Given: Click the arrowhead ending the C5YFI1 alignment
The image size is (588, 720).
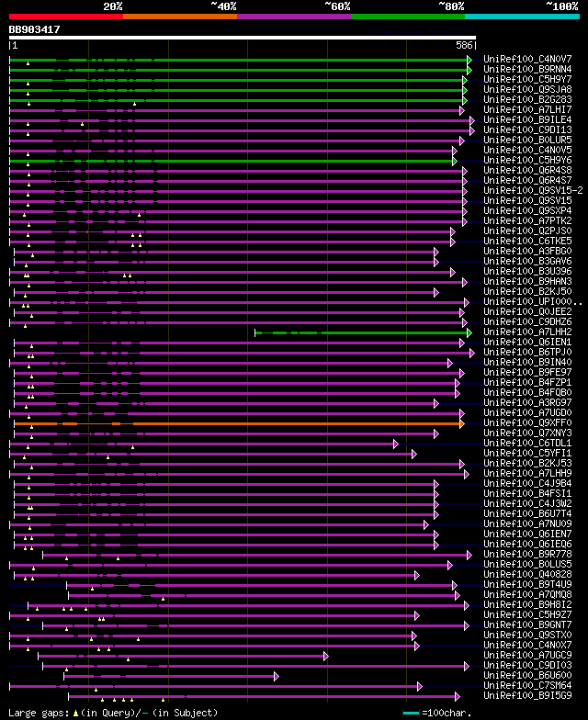Looking at the screenshot, I should click(414, 454).
